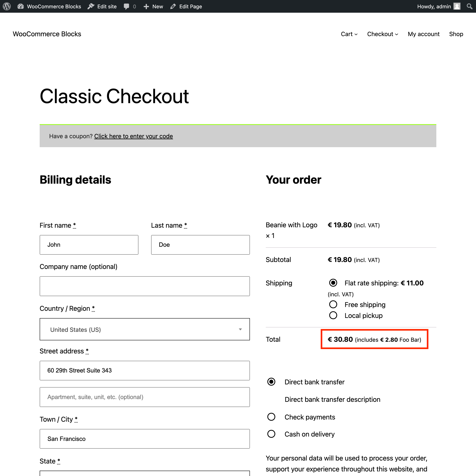The width and height of the screenshot is (476, 476).
Task: Click the Apartment, suite, unit field
Action: point(145,397)
